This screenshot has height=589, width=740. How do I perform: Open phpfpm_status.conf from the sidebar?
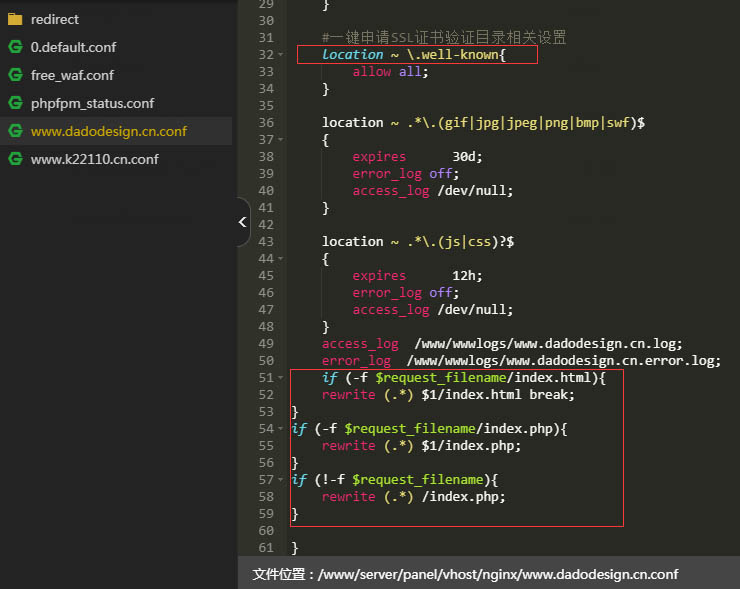pyautogui.click(x=92, y=103)
